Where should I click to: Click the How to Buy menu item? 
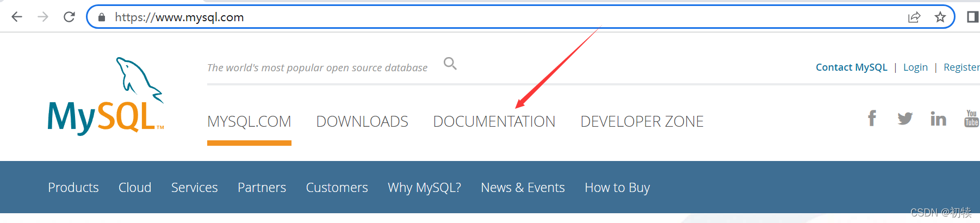coord(617,188)
